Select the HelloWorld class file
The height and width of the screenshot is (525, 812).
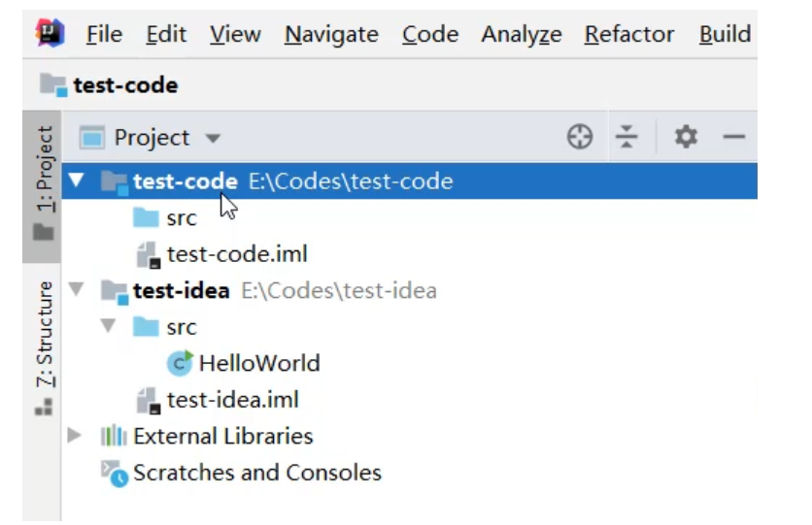258,364
